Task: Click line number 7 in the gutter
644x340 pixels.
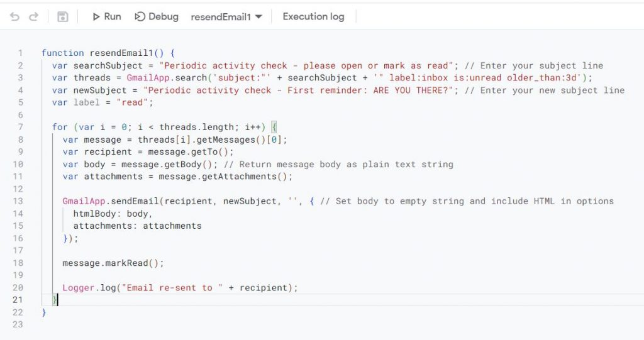Action: (x=20, y=127)
